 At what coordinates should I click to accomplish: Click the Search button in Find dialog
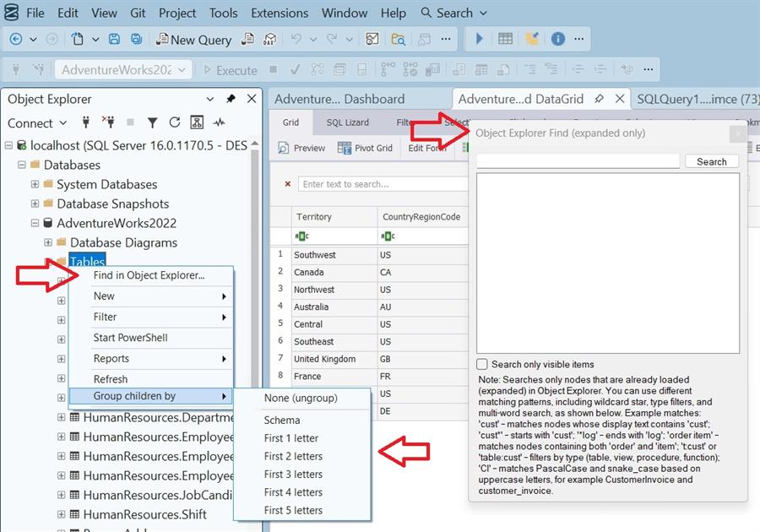712,162
